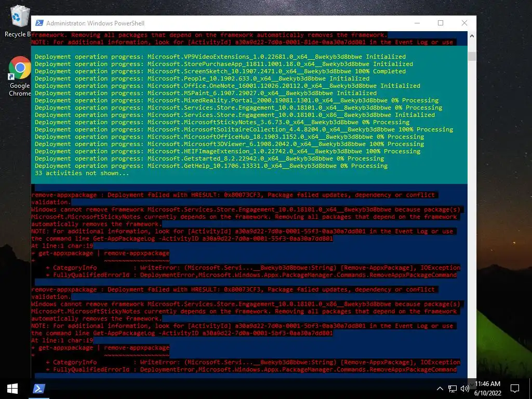Click the MixedReality.Portal 0% Processing line
This screenshot has width=532, height=399.
236,100
